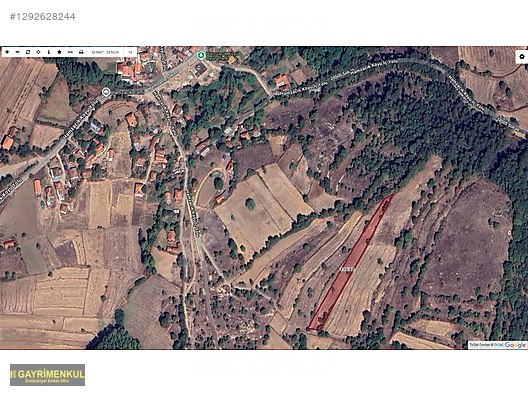528x396 pixels.
Task: Click the zoom-in plus tool in map toolbar
Action: (x=7, y=52)
